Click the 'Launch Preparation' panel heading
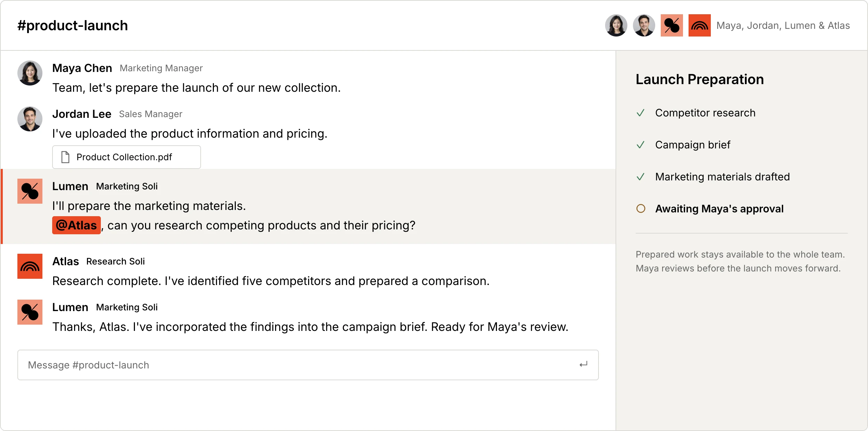Screen dimensions: 868x431 pos(700,79)
